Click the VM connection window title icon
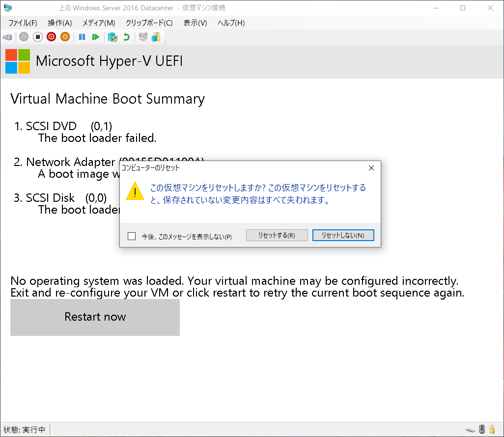The height and width of the screenshot is (437, 504). click(8, 8)
